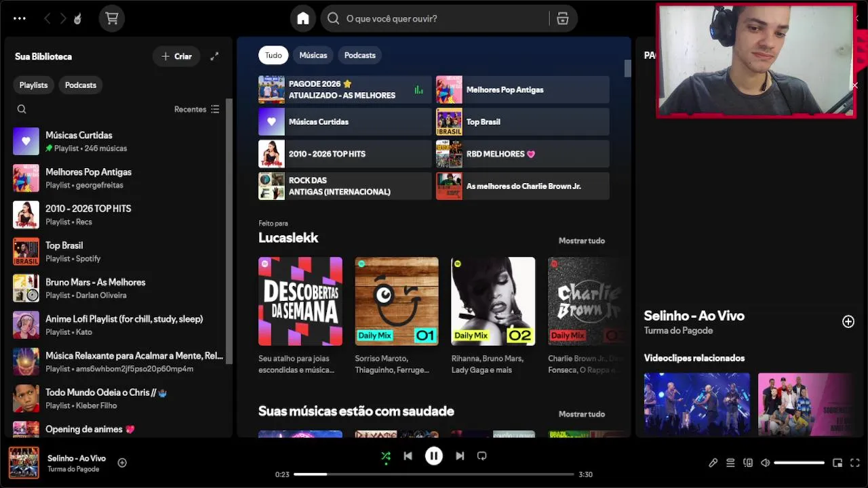Screen dimensions: 868x488
Task: Open Bruno Mars - As Melhores playlist
Action: pyautogui.click(x=117, y=288)
